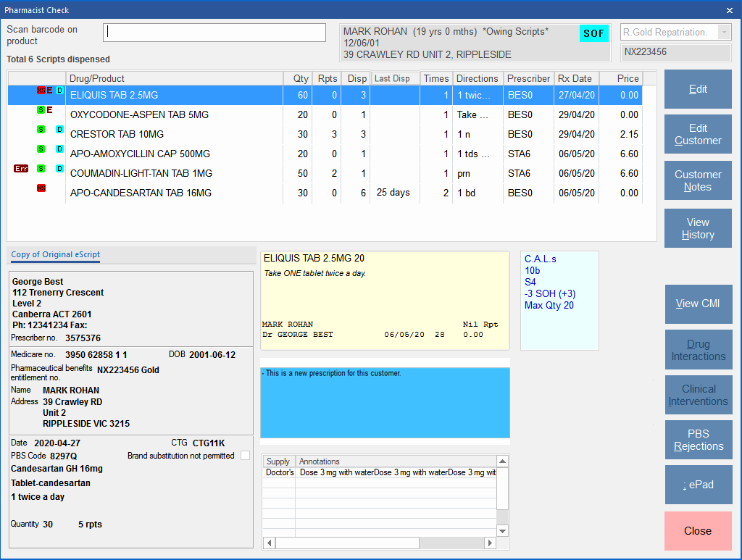This screenshot has width=742, height=560.
Task: Click the green S icon on the APO-AMOXYCILLIN row
Action: pos(41,149)
